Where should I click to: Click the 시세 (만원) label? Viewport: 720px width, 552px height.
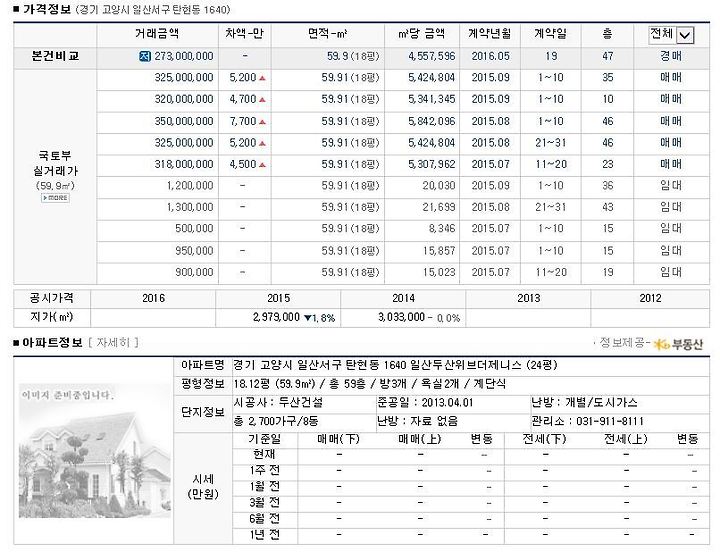click(x=203, y=487)
